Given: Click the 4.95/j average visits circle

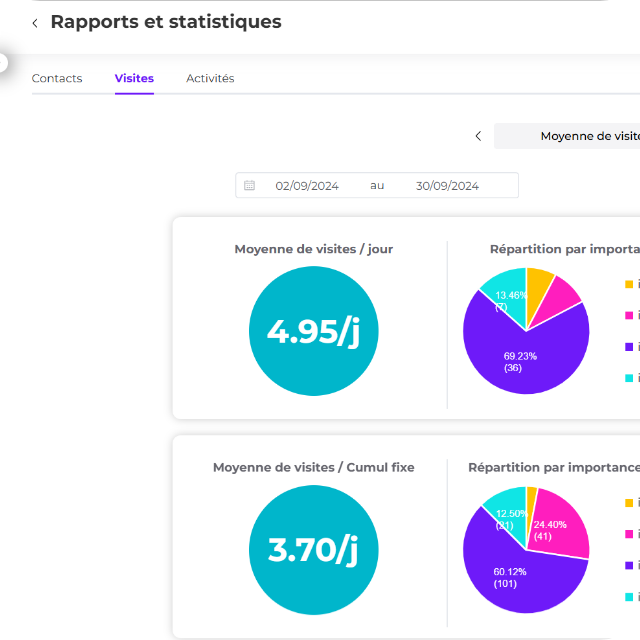Looking at the screenshot, I should click(x=313, y=332).
